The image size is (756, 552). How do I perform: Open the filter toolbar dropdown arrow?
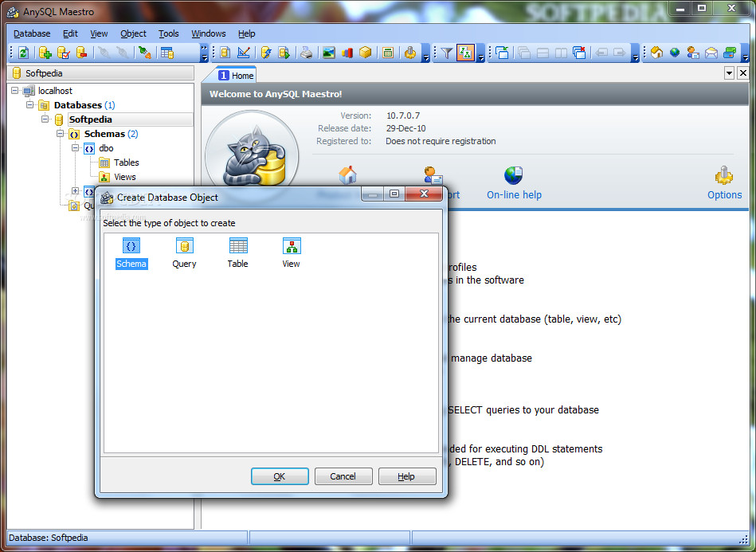tap(480, 53)
